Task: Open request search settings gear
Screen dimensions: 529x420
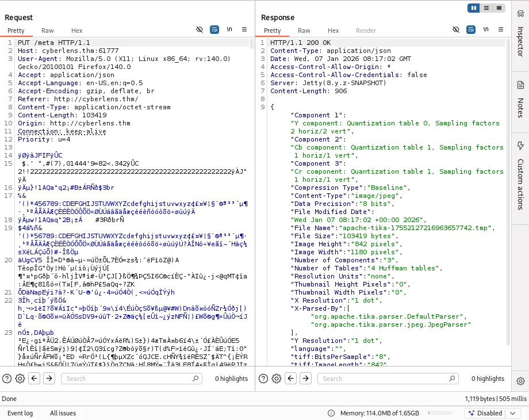Action: (20, 379)
